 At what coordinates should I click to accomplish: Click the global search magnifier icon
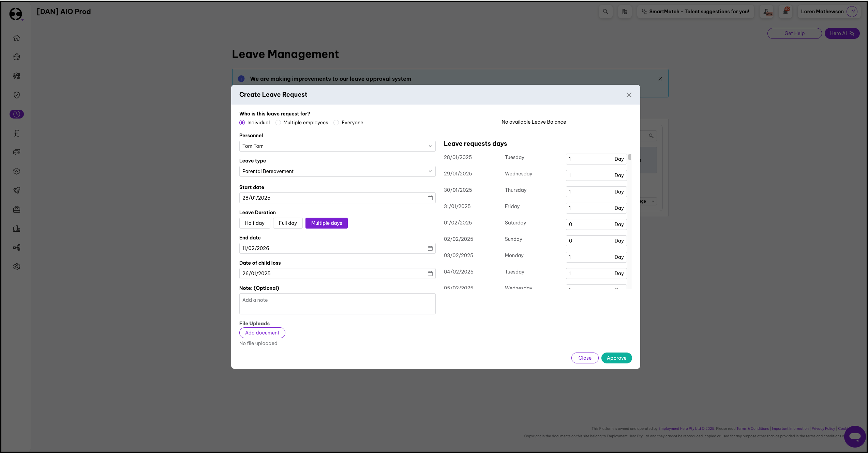605,12
